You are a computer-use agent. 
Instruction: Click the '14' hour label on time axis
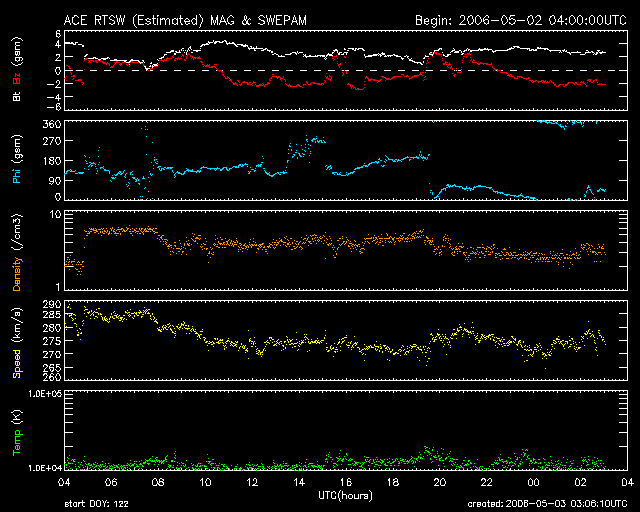click(299, 483)
